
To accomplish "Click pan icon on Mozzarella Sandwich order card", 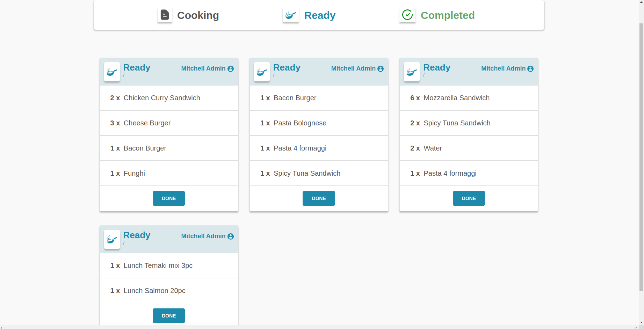I will tap(412, 72).
